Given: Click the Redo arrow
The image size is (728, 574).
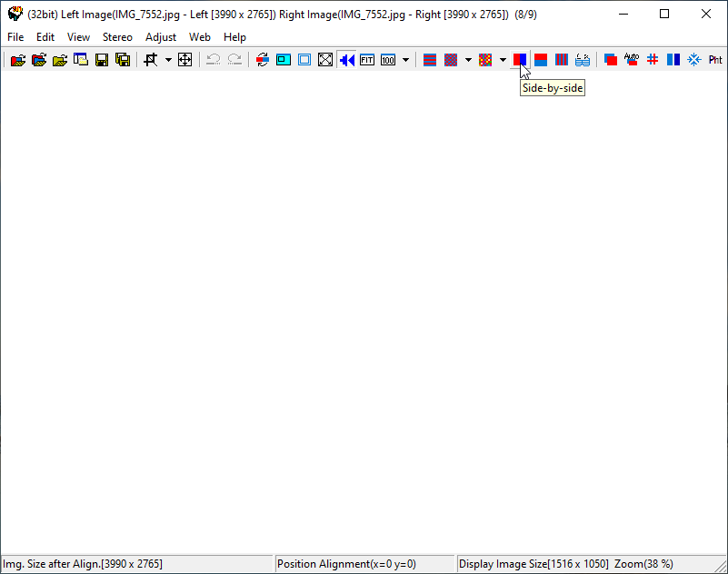Looking at the screenshot, I should 234,60.
